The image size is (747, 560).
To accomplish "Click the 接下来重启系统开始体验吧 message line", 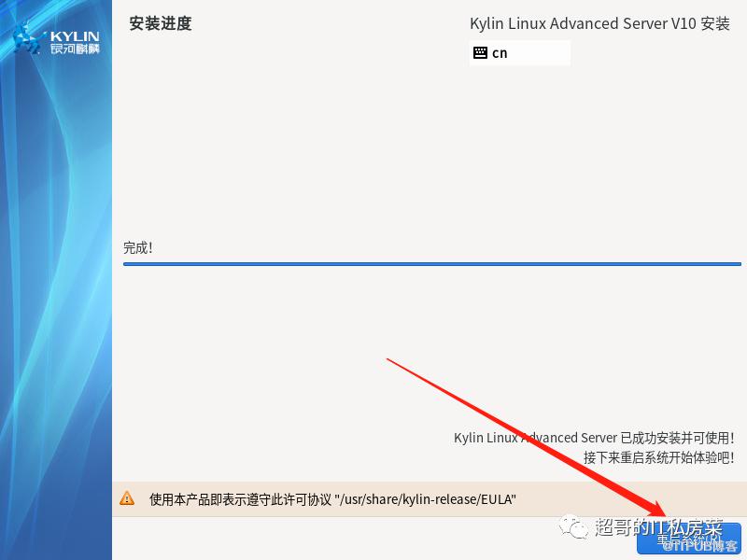I will pyautogui.click(x=659, y=457).
